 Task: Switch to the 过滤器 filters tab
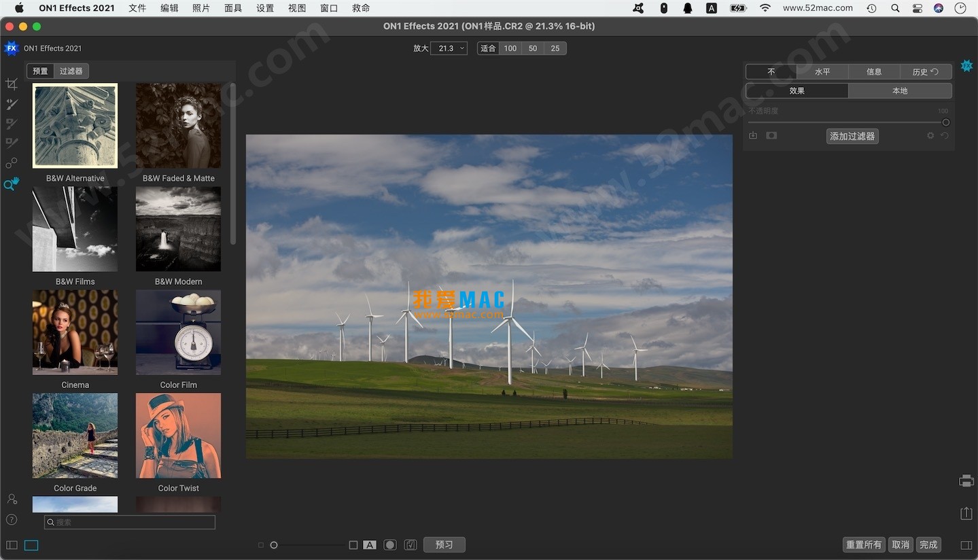click(x=71, y=71)
